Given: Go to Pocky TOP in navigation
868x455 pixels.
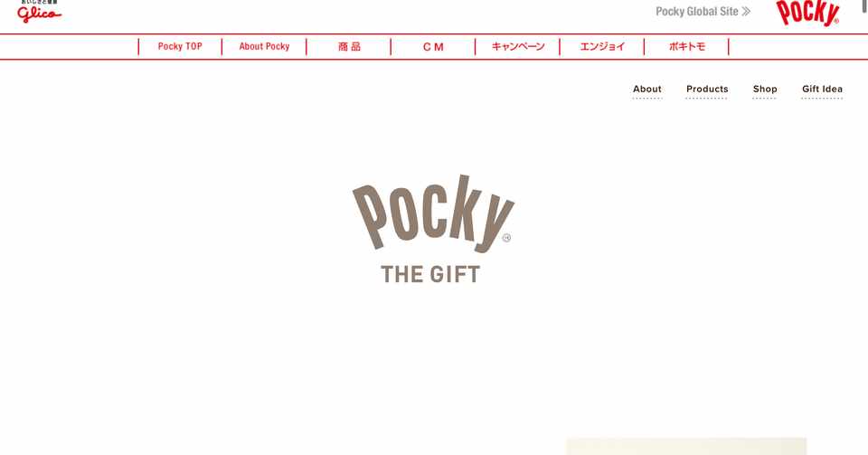Looking at the screenshot, I should (x=180, y=46).
